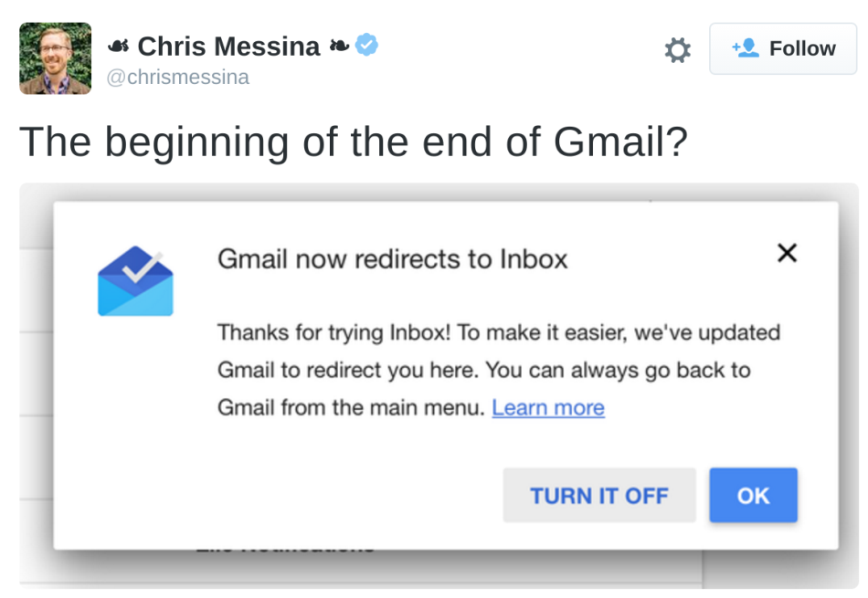
Task: Follow Chris Messina on Twitter
Action: click(x=783, y=48)
